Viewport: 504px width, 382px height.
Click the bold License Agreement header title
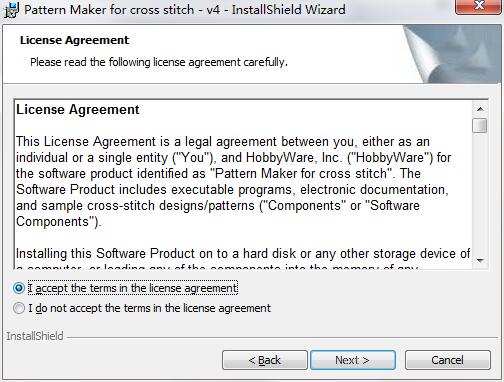pos(74,40)
